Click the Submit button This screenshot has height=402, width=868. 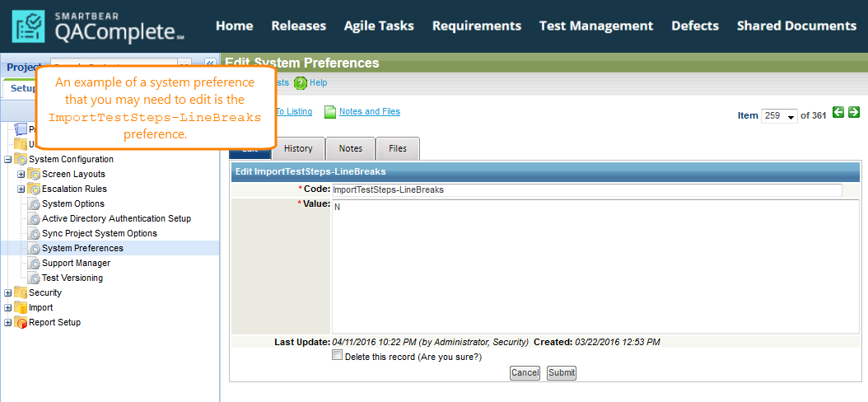[562, 372]
